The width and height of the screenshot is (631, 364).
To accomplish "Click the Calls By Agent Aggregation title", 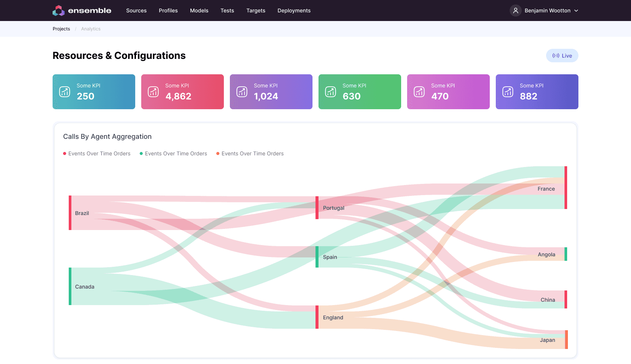I will [x=107, y=137].
